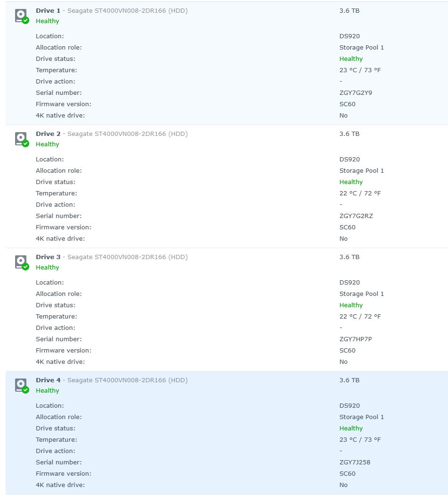
Task: Click the Drive 3 disk icon
Action: (21, 262)
